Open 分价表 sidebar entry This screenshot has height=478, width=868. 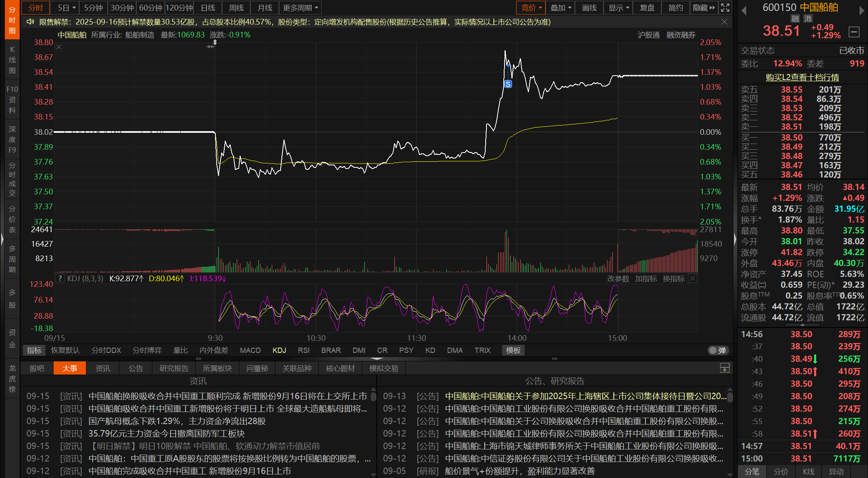pos(12,219)
